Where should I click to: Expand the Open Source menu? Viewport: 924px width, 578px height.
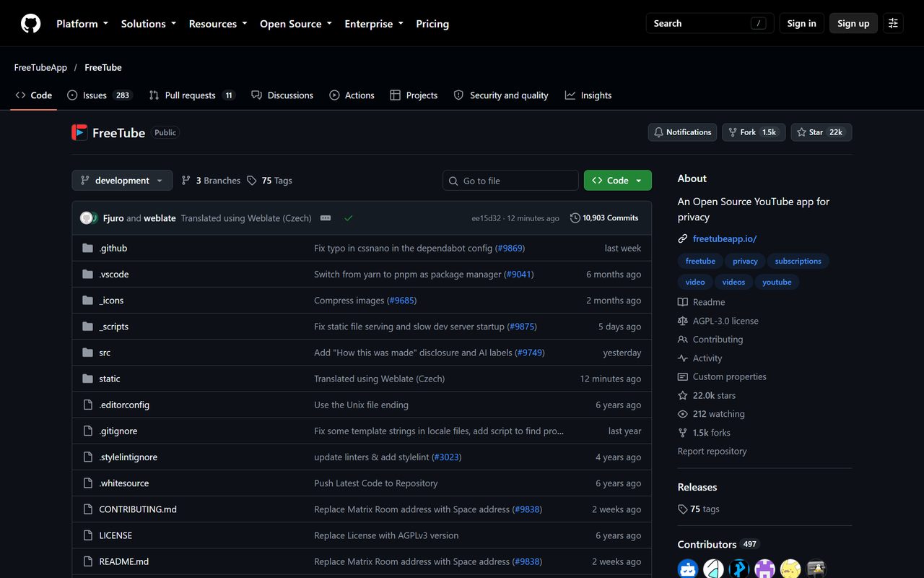(296, 24)
